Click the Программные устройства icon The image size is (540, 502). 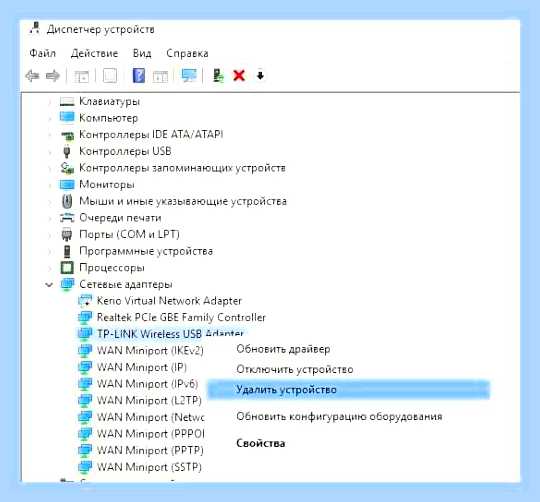click(67, 251)
